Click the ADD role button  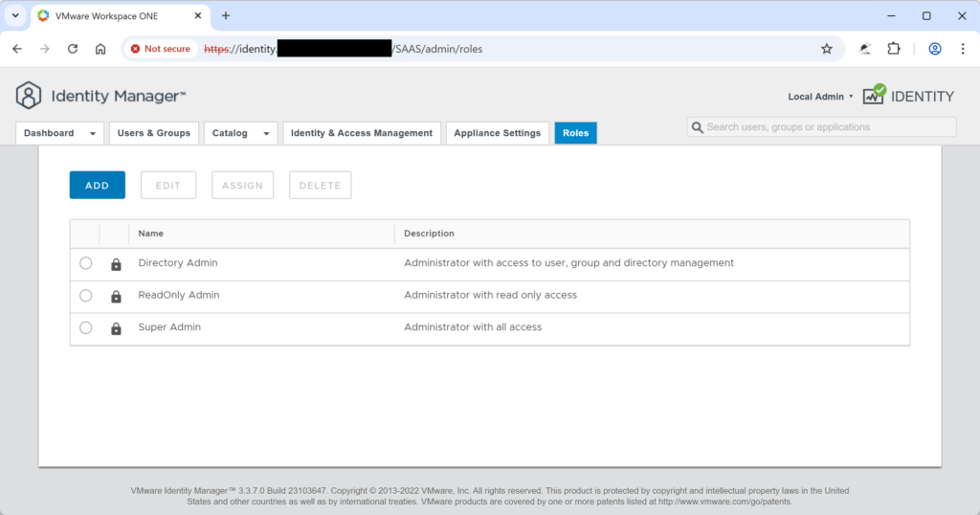tap(98, 186)
